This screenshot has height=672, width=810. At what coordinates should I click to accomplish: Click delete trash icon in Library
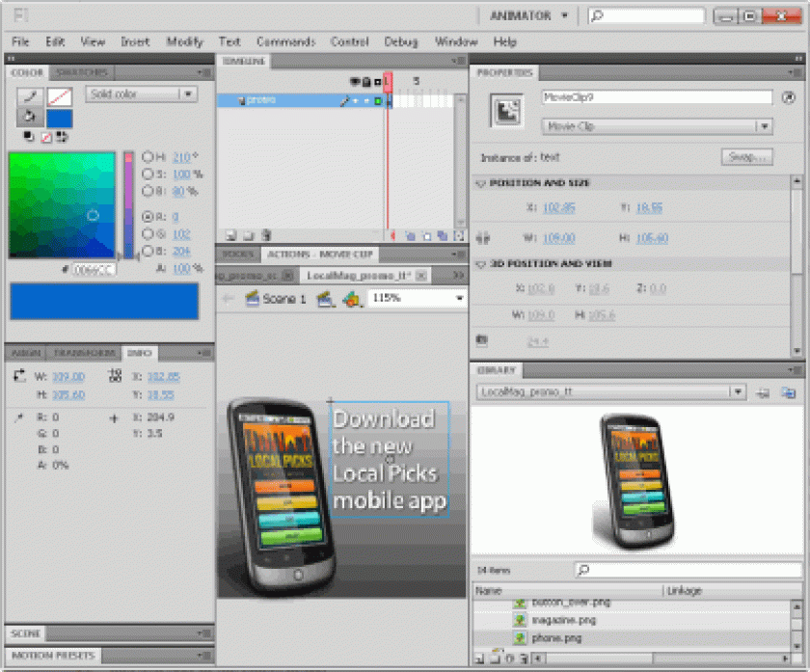(x=524, y=659)
